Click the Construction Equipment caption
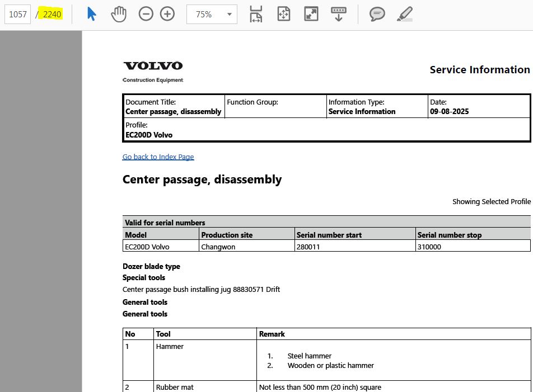The width and height of the screenshot is (533, 392). (153, 80)
